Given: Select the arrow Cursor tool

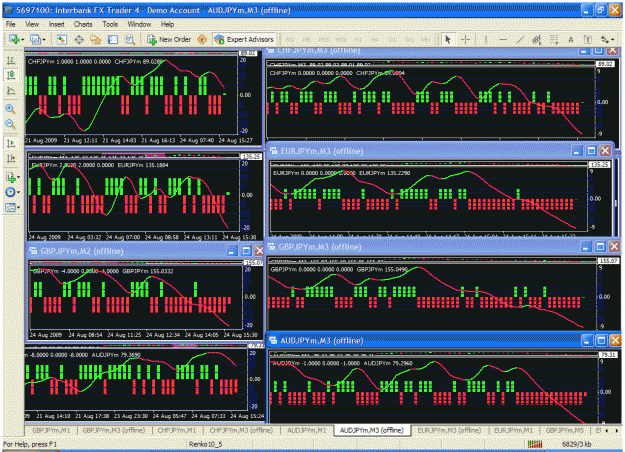Looking at the screenshot, I should coord(448,39).
